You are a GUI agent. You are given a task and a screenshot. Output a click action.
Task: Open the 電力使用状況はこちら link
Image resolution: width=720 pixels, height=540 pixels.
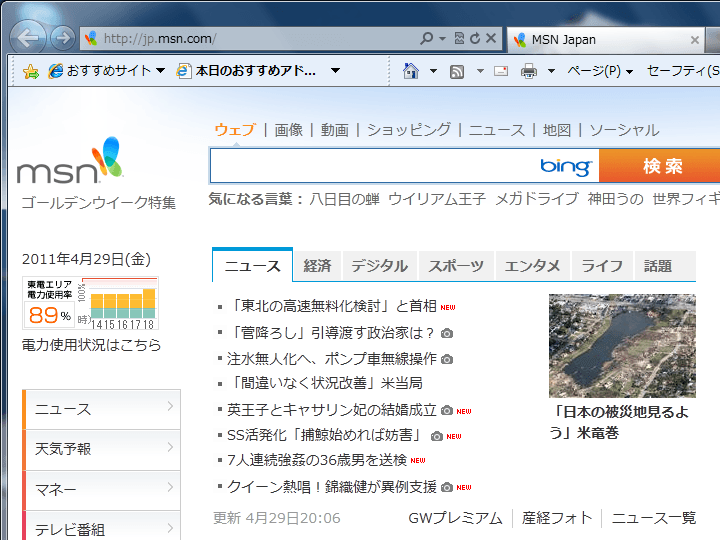click(x=91, y=345)
